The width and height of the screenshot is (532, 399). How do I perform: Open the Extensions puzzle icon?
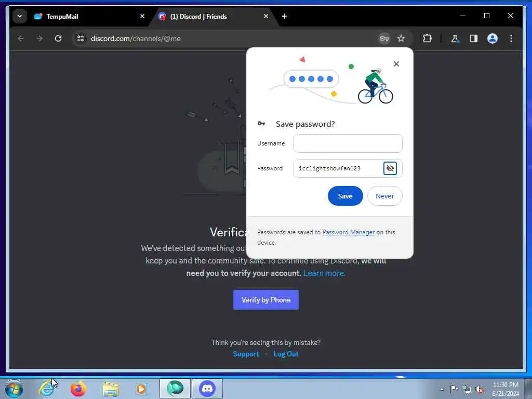click(x=427, y=38)
